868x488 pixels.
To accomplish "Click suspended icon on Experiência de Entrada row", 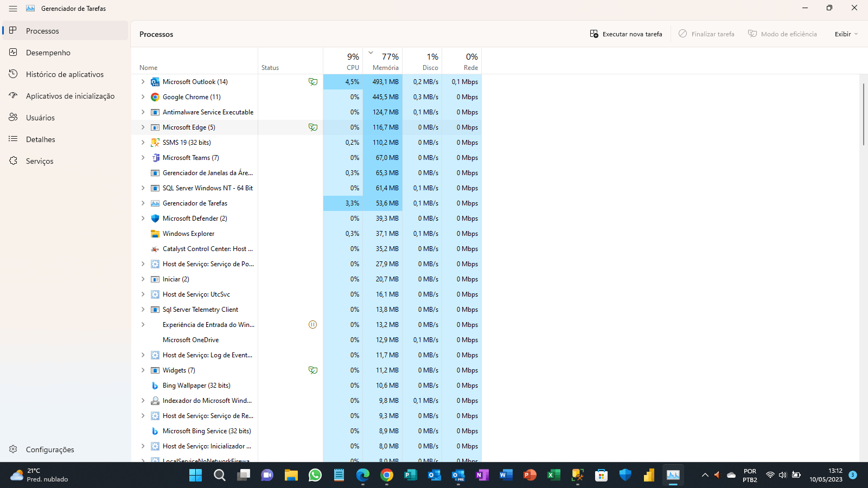I will 313,325.
